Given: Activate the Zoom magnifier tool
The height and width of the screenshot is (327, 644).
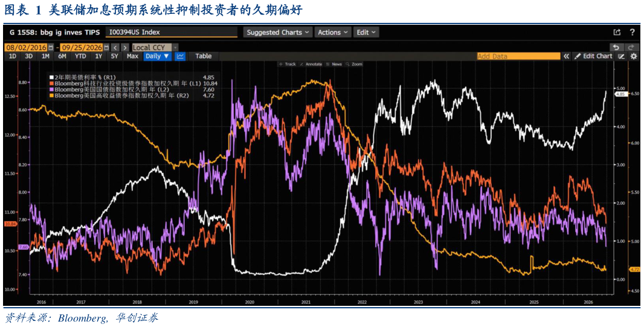Looking at the screenshot, I should [x=354, y=64].
